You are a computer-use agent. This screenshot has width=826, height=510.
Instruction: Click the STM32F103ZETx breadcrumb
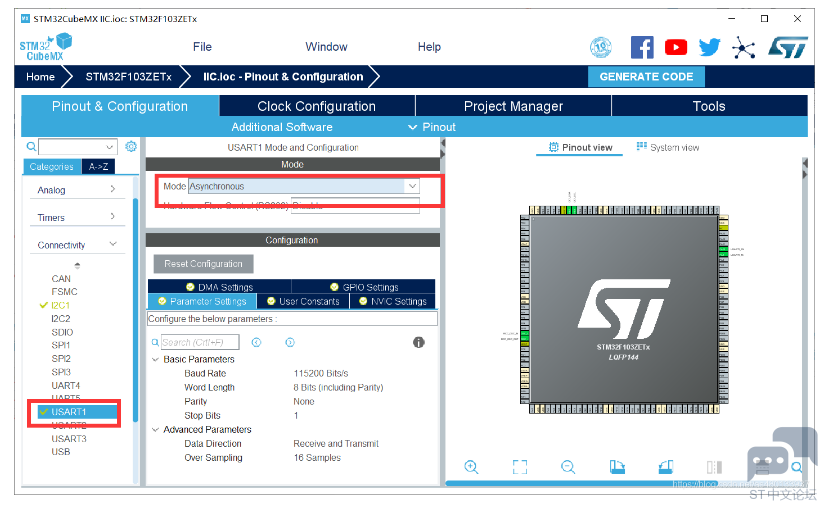(x=129, y=77)
